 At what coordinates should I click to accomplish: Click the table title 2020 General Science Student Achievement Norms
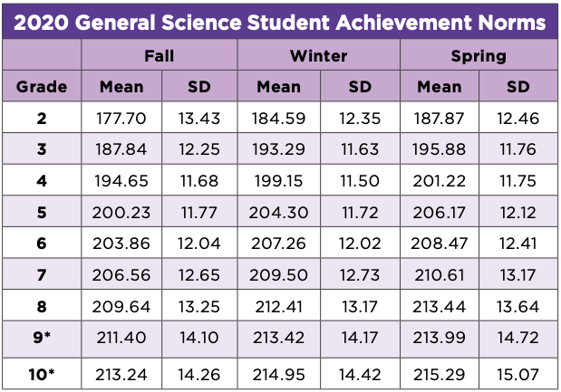pos(281,21)
